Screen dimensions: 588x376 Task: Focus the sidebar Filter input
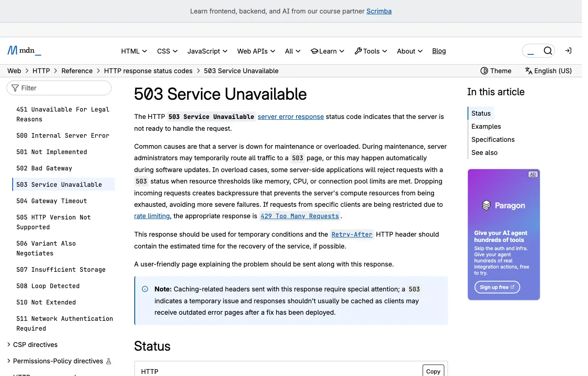coord(59,88)
